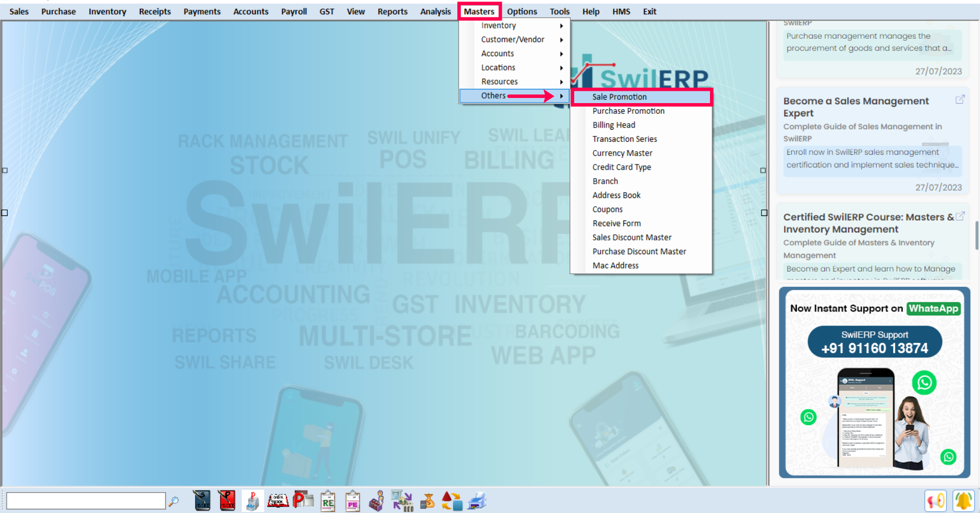Open the Order Book toolbar icon
The width and height of the screenshot is (980, 513).
[278, 501]
